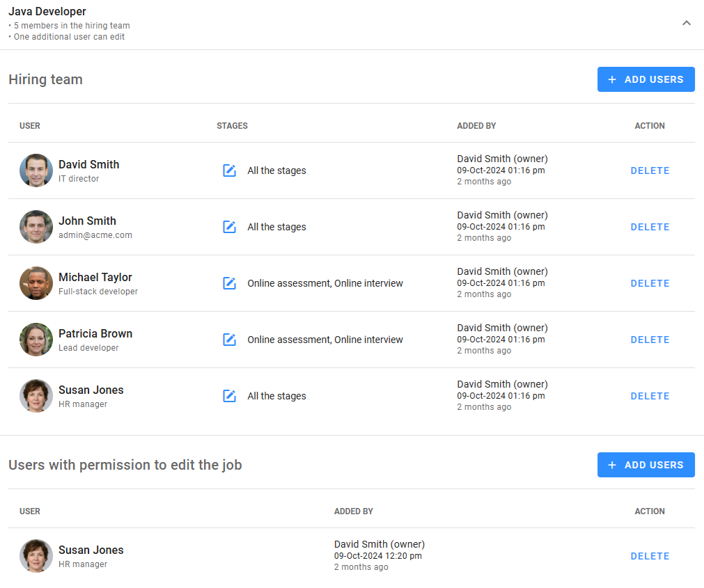Add users with job edit permission
This screenshot has width=704, height=588.
646,465
